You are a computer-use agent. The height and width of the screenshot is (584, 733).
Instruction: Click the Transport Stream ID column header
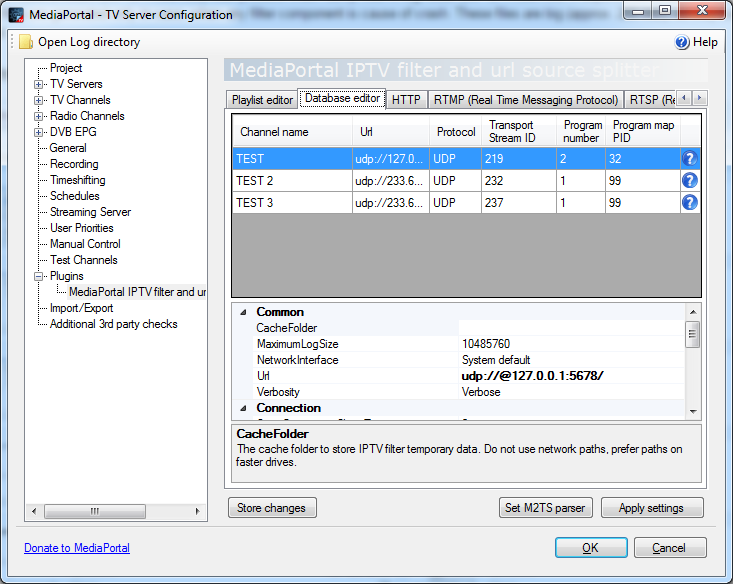point(519,131)
